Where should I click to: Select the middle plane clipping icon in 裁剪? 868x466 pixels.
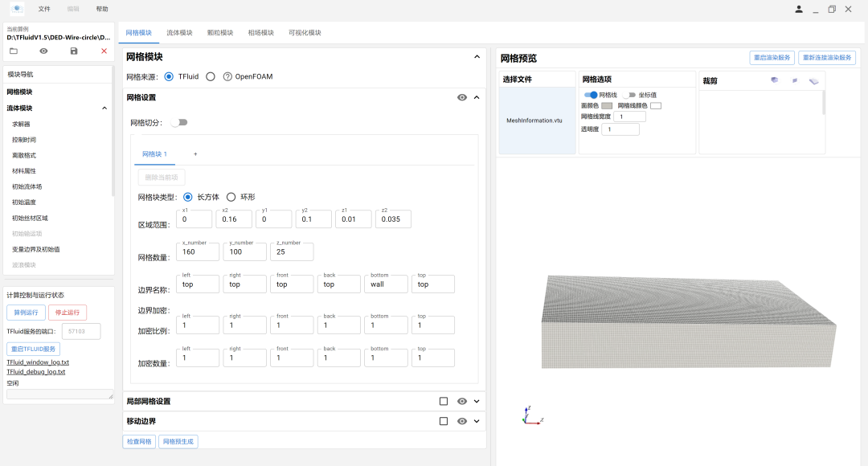(795, 81)
